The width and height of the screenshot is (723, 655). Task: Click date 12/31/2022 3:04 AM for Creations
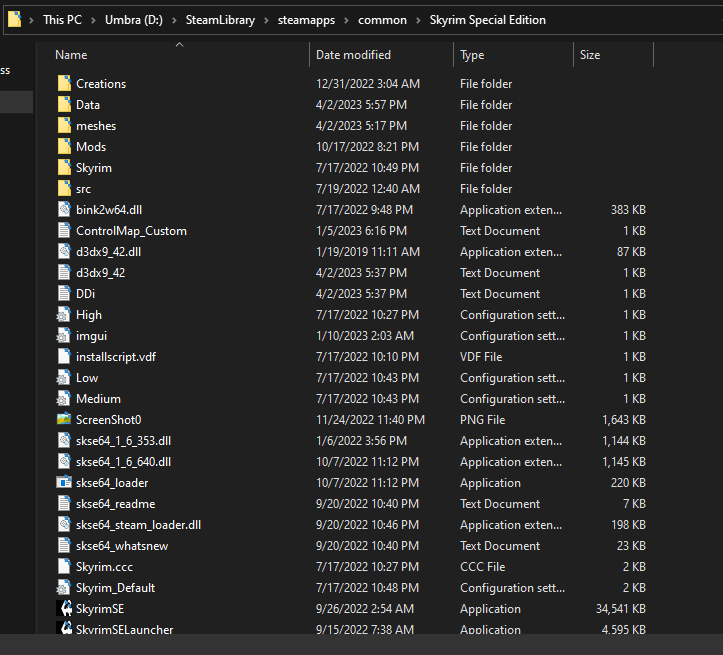368,83
